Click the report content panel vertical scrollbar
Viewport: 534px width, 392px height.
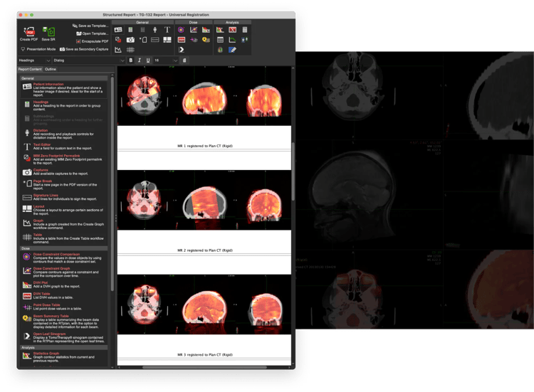click(x=112, y=178)
